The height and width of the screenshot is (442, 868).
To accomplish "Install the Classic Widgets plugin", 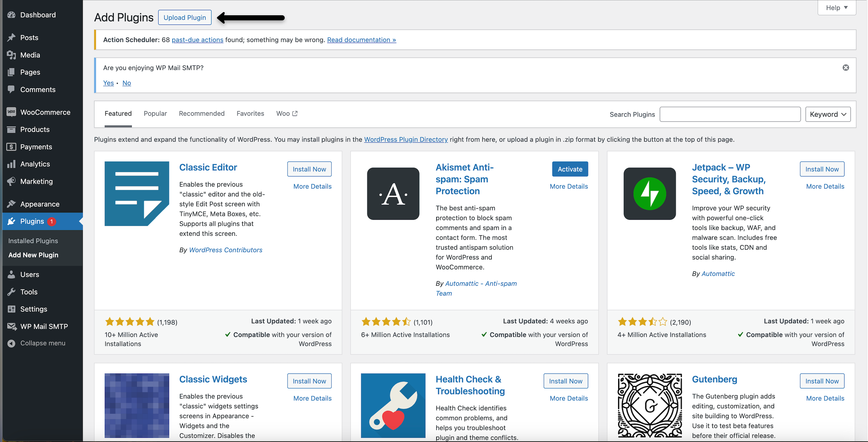I will (x=309, y=381).
